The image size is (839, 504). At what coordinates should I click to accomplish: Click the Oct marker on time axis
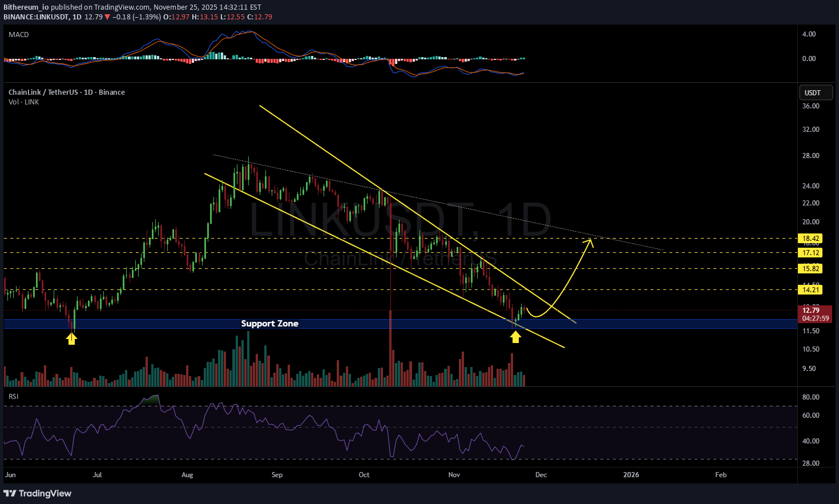coord(364,475)
